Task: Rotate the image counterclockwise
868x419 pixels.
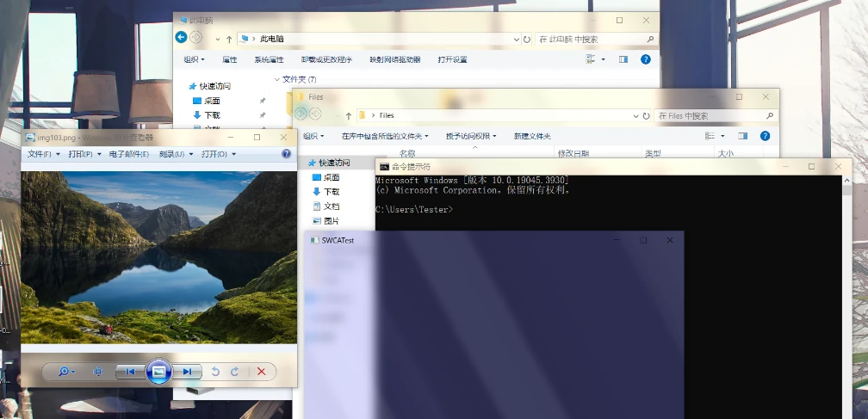Action: click(x=215, y=372)
